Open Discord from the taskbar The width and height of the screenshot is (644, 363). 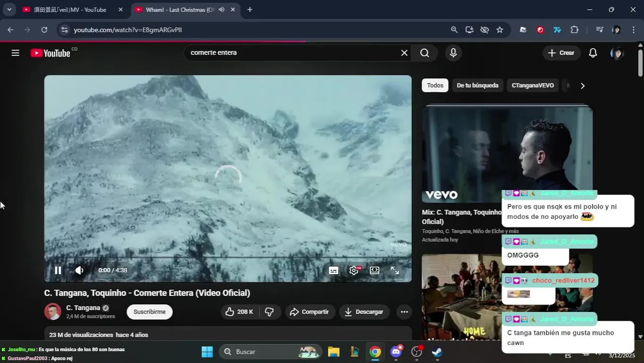click(x=396, y=352)
